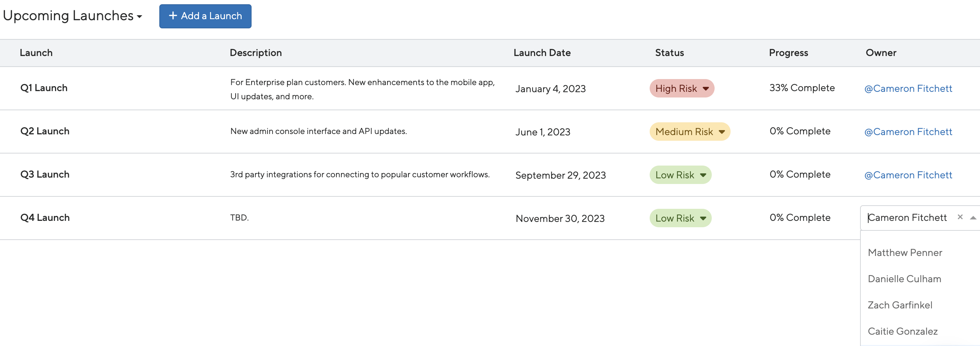Image resolution: width=980 pixels, height=346 pixels.
Task: Click the Status column header
Action: click(x=669, y=52)
